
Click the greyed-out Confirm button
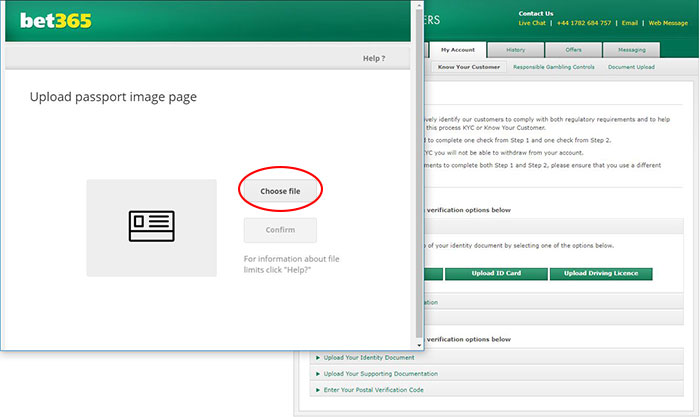pos(280,230)
